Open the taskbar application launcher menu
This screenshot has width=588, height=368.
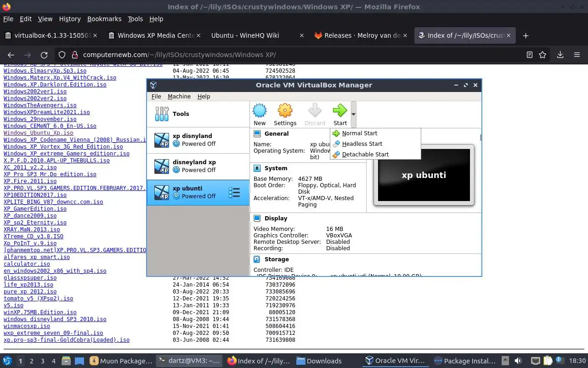(7, 361)
